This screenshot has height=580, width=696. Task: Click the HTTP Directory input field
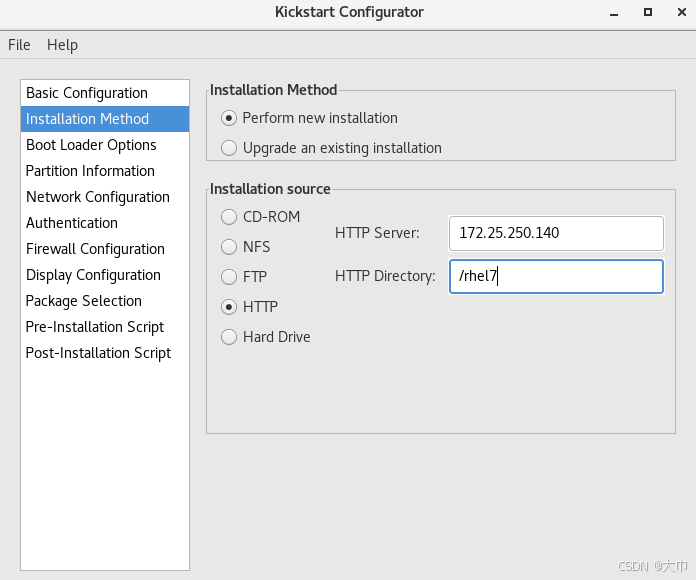556,276
